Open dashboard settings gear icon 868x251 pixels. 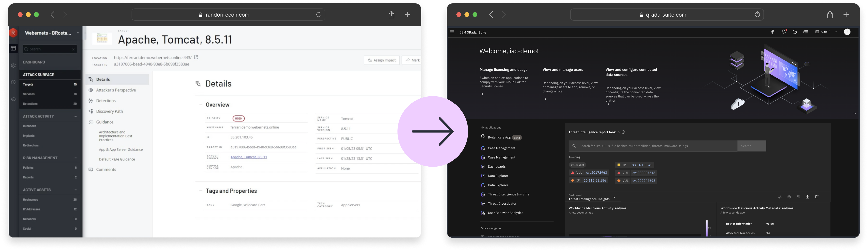pyautogui.click(x=789, y=197)
